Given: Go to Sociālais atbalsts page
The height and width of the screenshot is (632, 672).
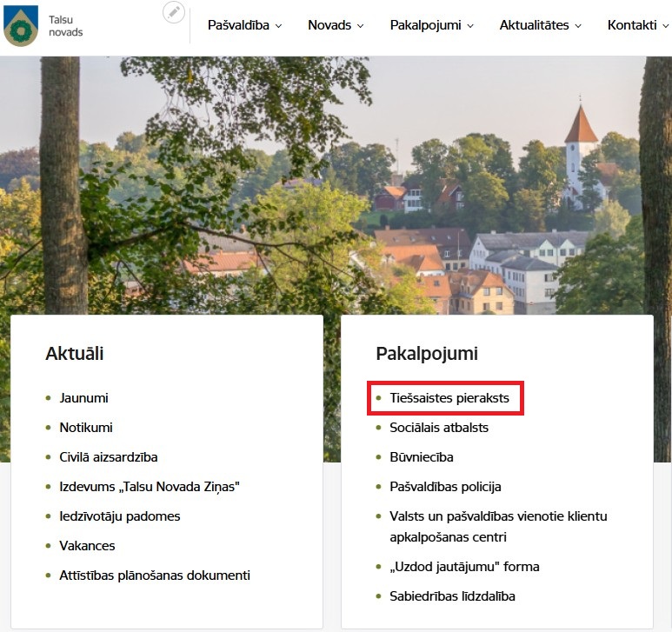Looking at the screenshot, I should (439, 428).
